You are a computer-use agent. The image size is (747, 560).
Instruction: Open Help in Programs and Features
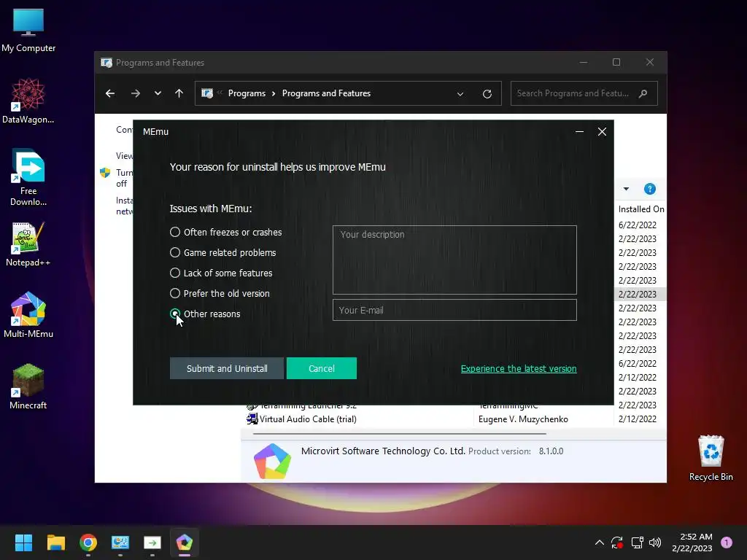point(650,189)
